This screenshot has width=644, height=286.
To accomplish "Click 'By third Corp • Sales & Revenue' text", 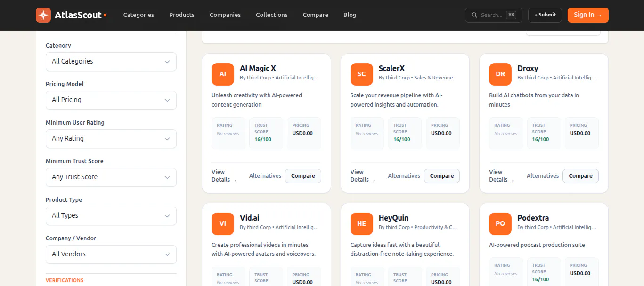I will [x=416, y=78].
